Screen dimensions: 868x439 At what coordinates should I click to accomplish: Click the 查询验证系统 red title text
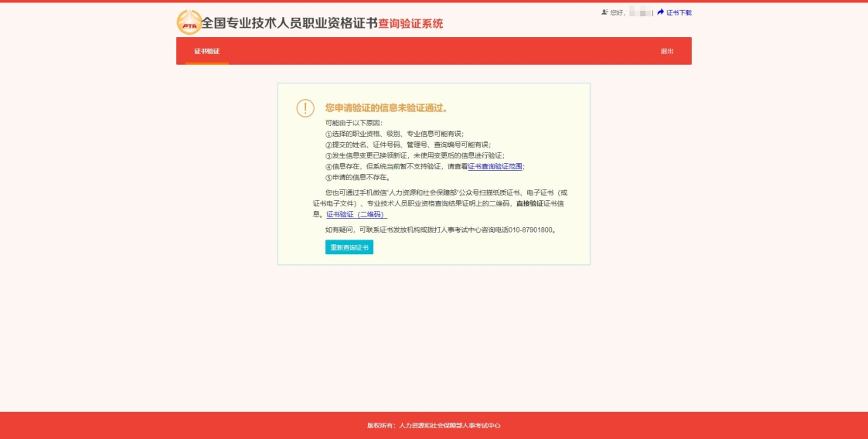(410, 24)
